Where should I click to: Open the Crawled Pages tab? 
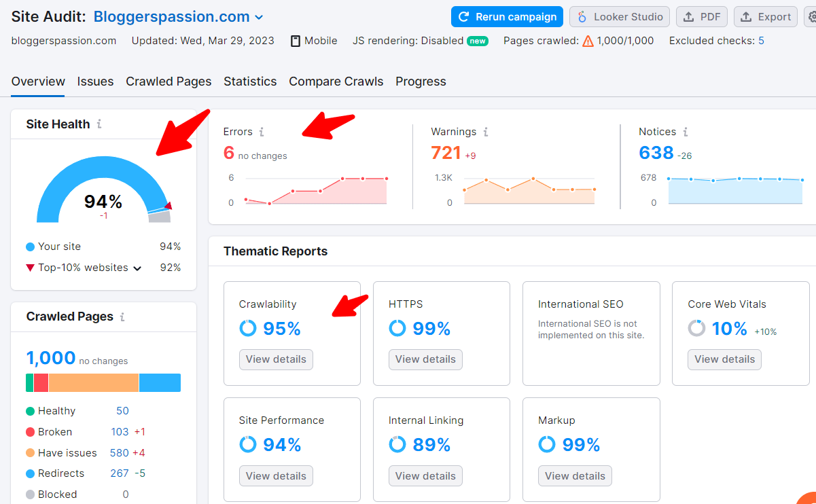(x=168, y=82)
